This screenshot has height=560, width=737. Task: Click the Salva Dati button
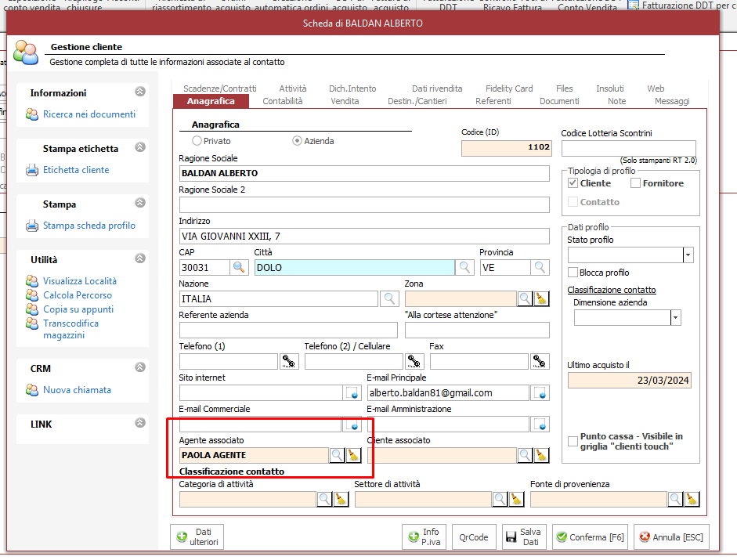(523, 537)
